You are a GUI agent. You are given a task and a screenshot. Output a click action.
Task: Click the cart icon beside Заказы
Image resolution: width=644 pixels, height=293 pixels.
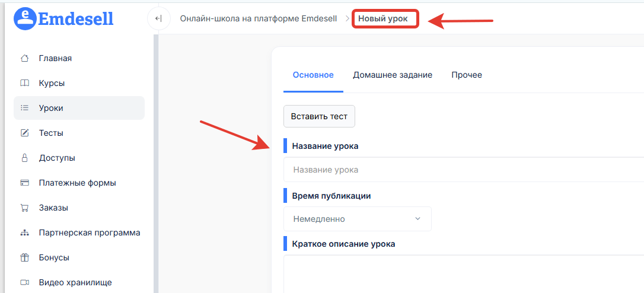click(x=25, y=208)
